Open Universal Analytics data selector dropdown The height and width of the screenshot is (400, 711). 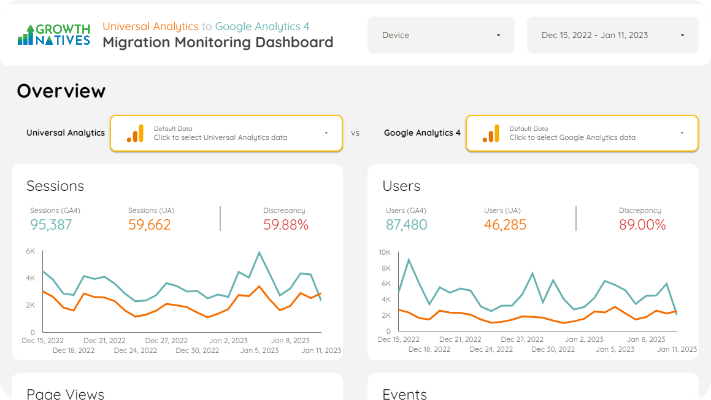pyautogui.click(x=226, y=133)
